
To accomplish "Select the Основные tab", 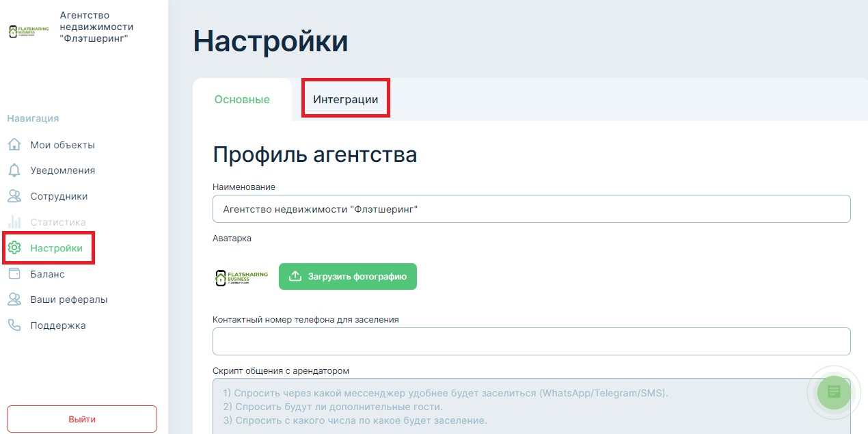I will point(242,99).
